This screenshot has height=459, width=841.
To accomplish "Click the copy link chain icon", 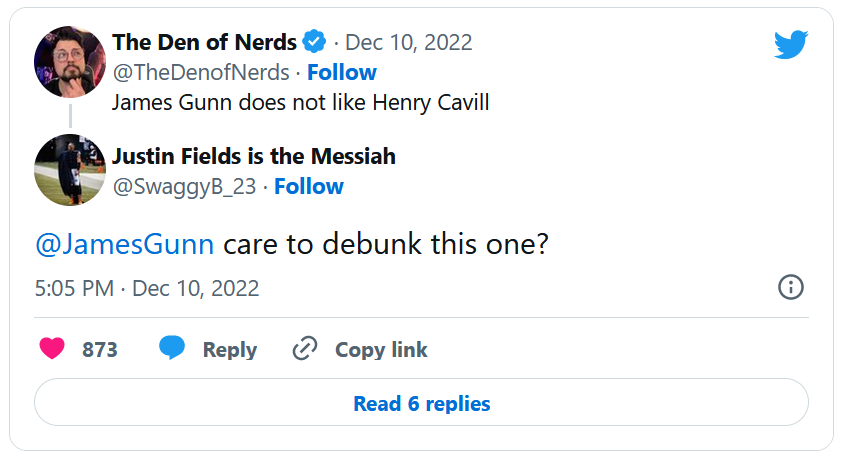I will click(x=304, y=349).
